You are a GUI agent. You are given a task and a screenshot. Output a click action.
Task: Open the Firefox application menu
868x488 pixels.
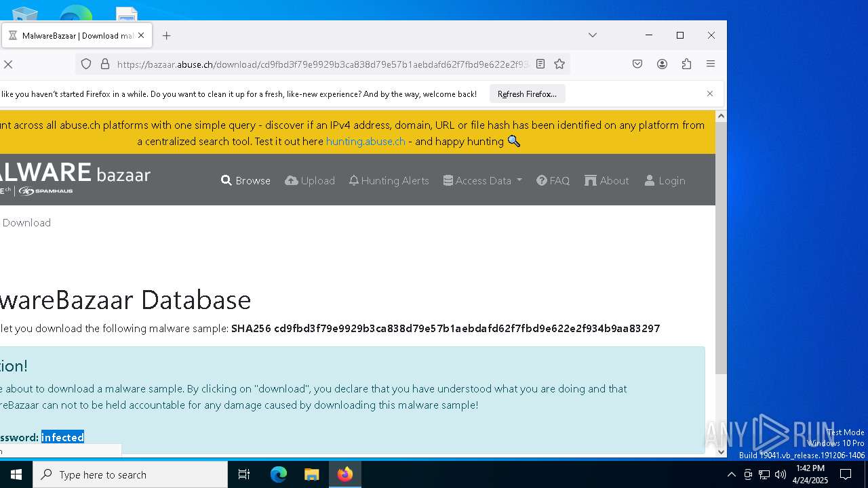tap(711, 64)
